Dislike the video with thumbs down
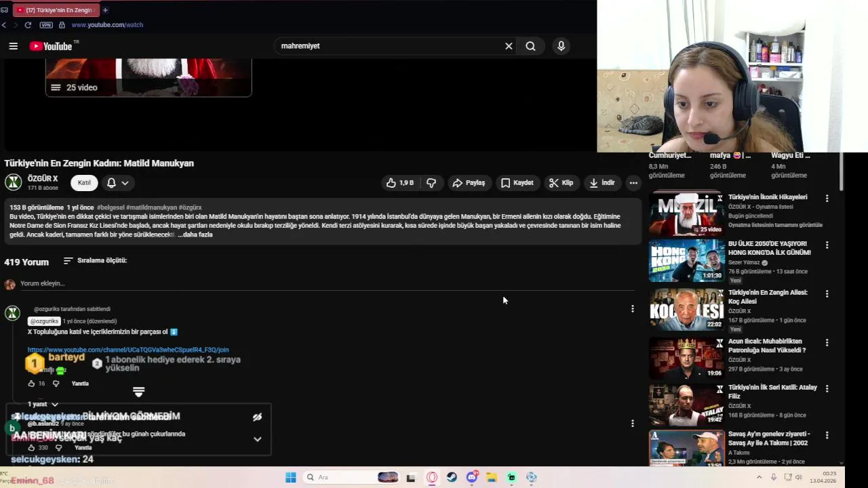The image size is (868, 488). tap(431, 183)
